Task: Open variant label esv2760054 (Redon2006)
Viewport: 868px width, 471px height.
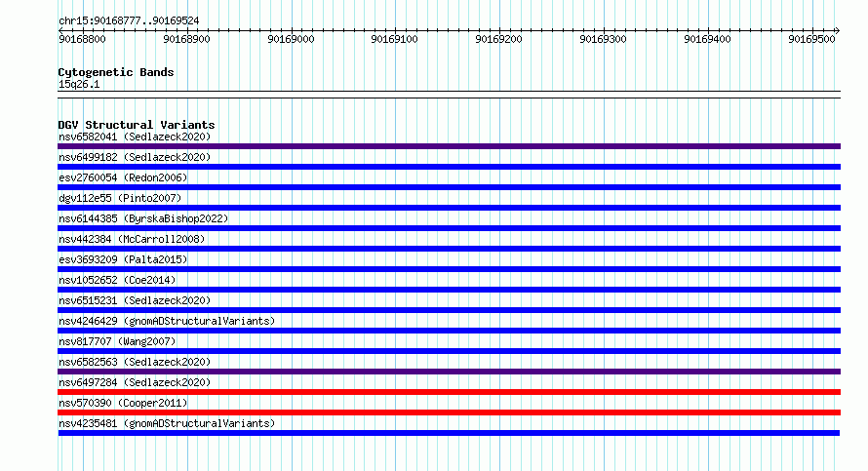Action: pos(123,177)
